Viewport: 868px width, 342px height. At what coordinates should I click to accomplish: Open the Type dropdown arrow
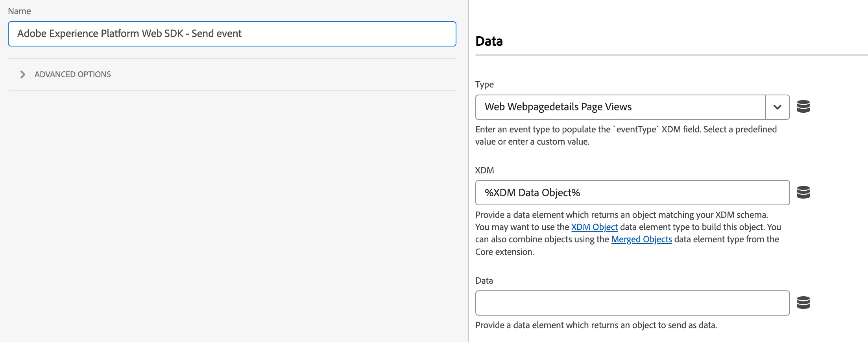click(x=777, y=107)
